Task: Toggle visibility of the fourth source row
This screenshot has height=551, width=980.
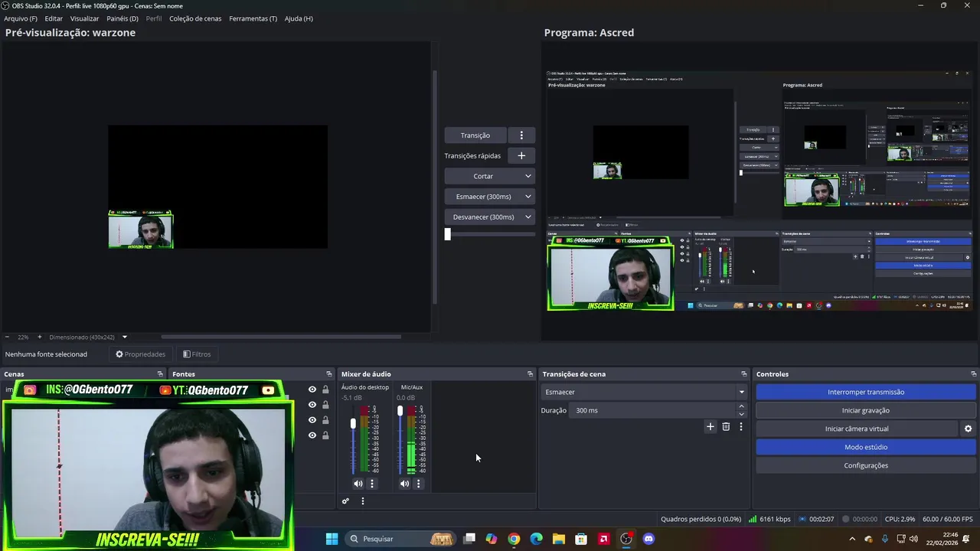Action: (x=312, y=435)
